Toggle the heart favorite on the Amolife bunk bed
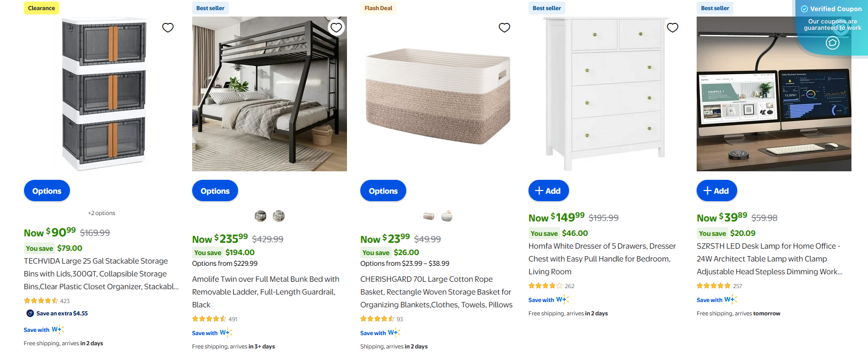The width and height of the screenshot is (868, 357). 336,27
